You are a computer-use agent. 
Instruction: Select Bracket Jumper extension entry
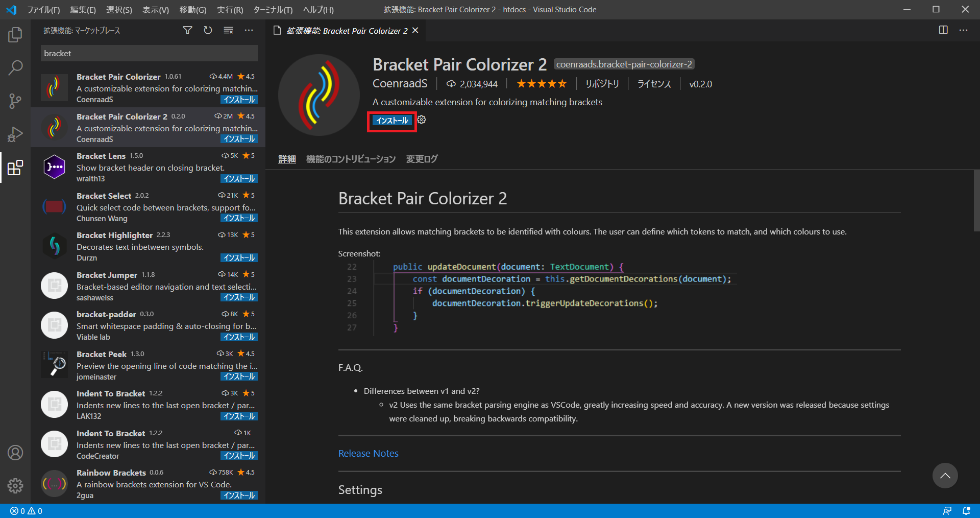click(148, 286)
